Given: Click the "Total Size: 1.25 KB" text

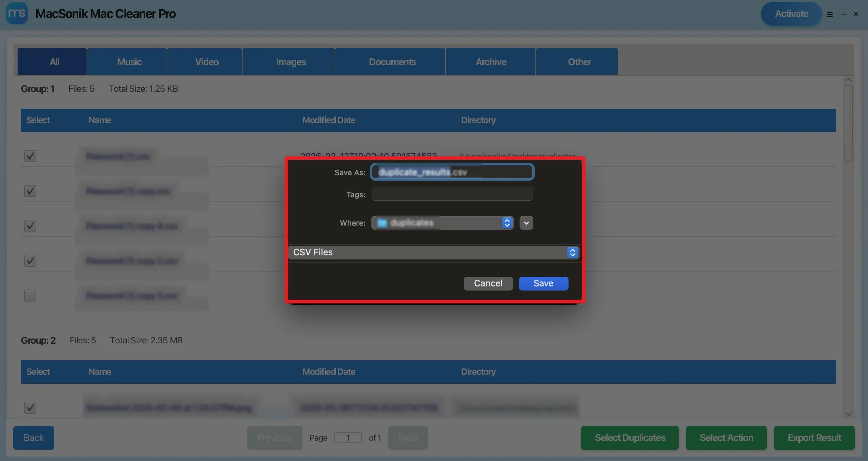Looking at the screenshot, I should coord(143,89).
